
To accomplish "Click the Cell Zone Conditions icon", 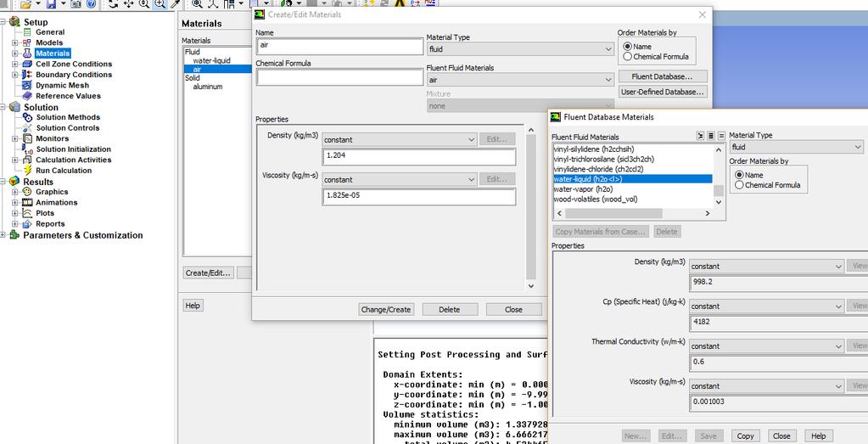I will click(26, 64).
